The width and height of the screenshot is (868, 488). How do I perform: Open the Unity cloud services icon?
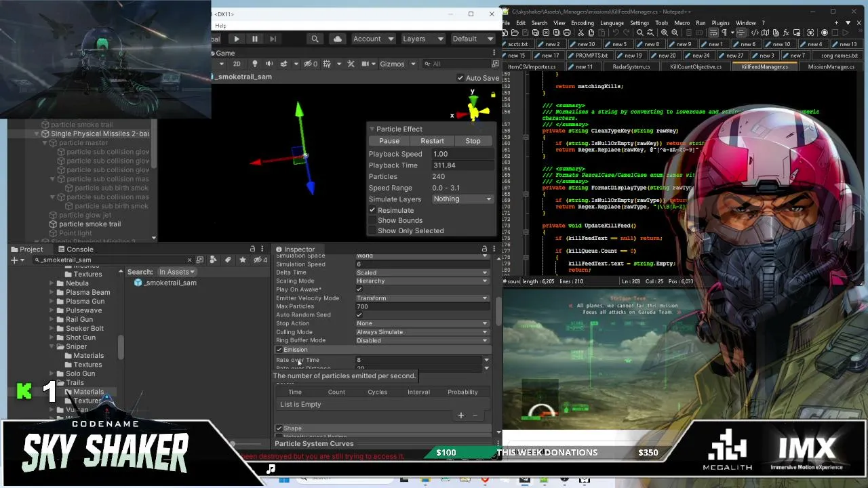337,39
